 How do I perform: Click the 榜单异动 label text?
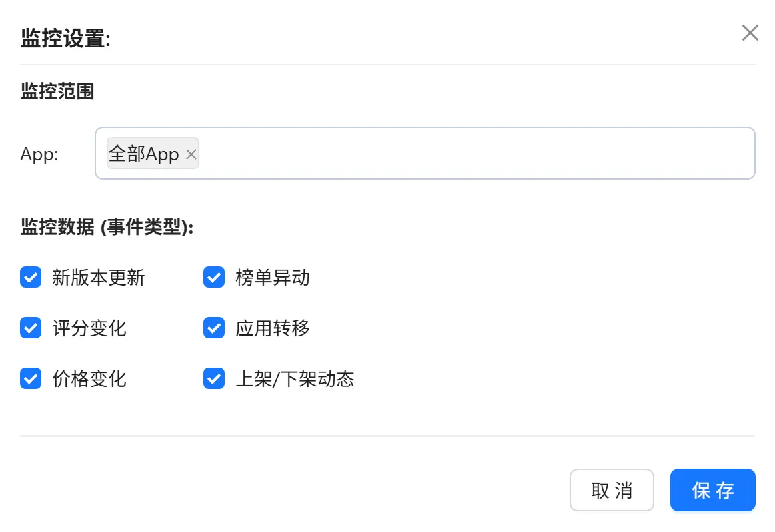point(271,278)
